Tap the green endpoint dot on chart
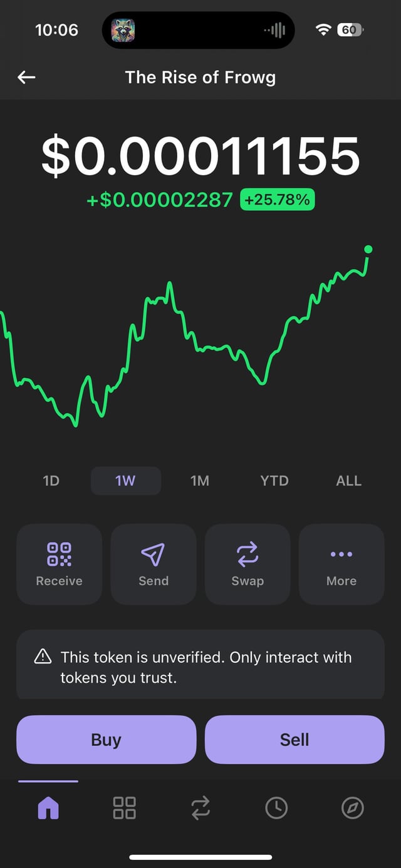Viewport: 401px width, 868px height. [x=368, y=250]
